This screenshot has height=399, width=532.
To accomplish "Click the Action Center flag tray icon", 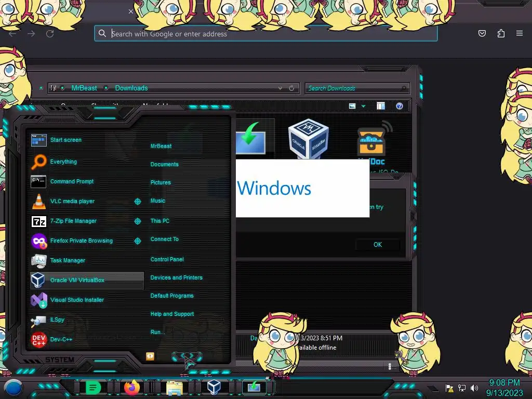I will (449, 388).
